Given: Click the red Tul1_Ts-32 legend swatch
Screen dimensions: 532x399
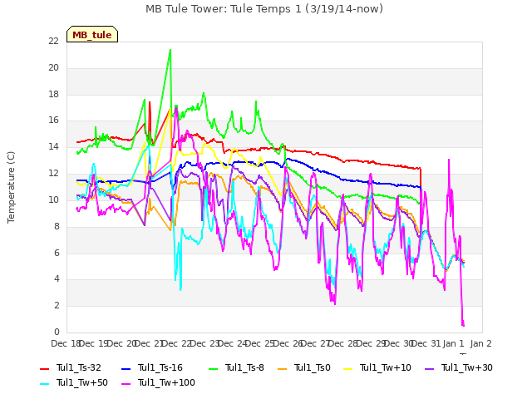Looking at the screenshot, I should pos(44,368).
